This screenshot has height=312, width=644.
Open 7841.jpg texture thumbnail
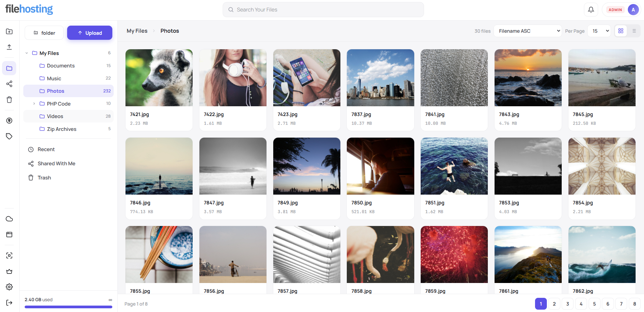coord(454,78)
